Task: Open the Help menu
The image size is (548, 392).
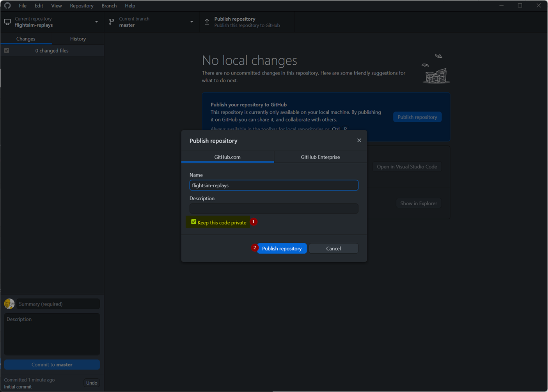Action: click(130, 6)
